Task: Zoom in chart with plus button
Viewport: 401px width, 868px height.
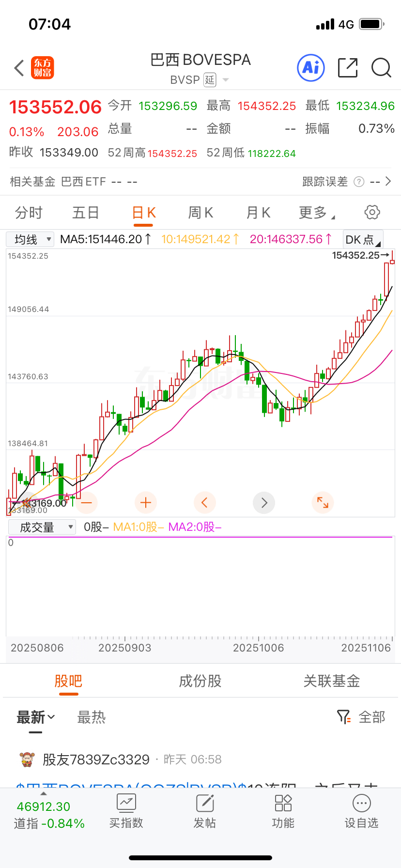Action: (x=145, y=503)
